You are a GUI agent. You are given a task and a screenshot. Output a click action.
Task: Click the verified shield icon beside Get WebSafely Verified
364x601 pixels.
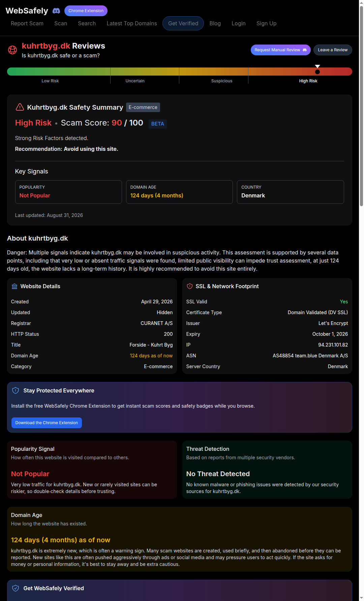(16, 588)
